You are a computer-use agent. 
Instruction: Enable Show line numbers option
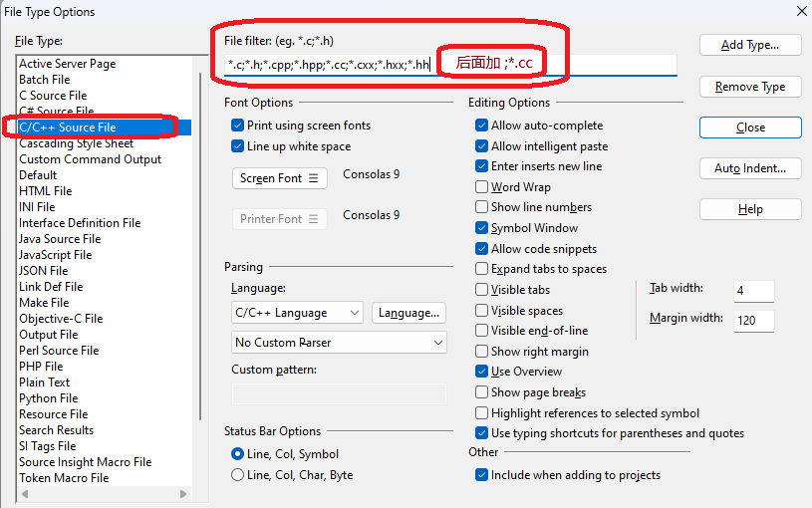tap(482, 207)
